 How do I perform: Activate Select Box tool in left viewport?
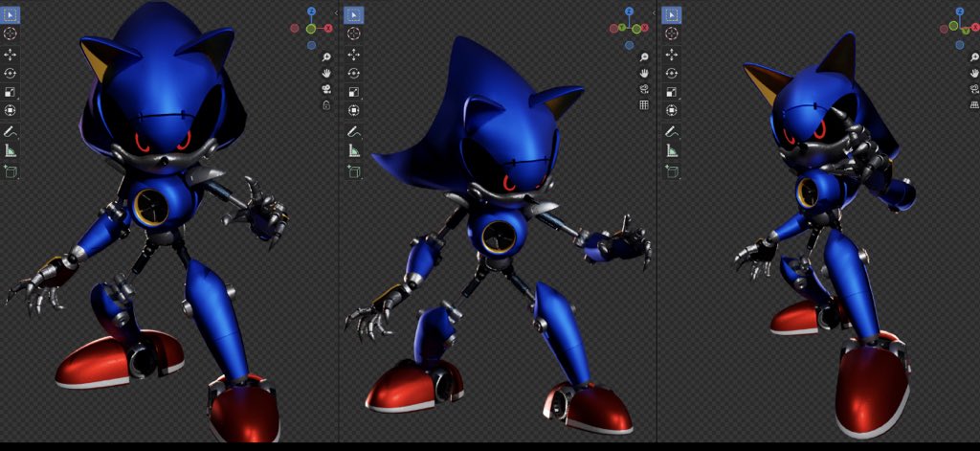click(10, 14)
